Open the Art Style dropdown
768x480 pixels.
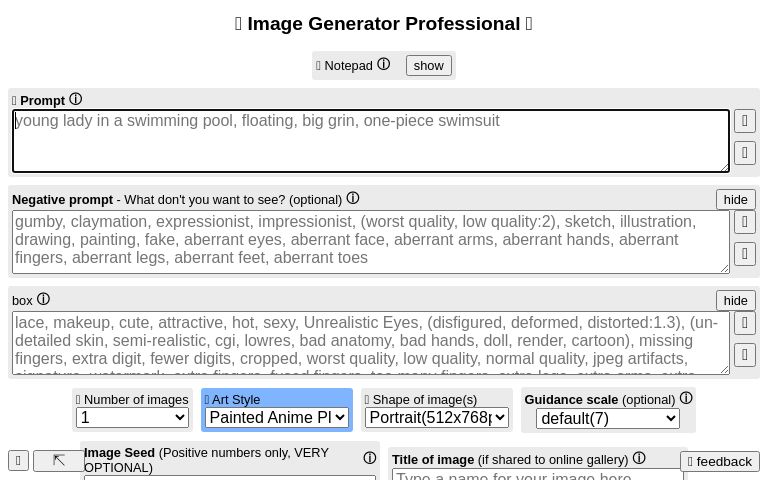click(x=277, y=418)
